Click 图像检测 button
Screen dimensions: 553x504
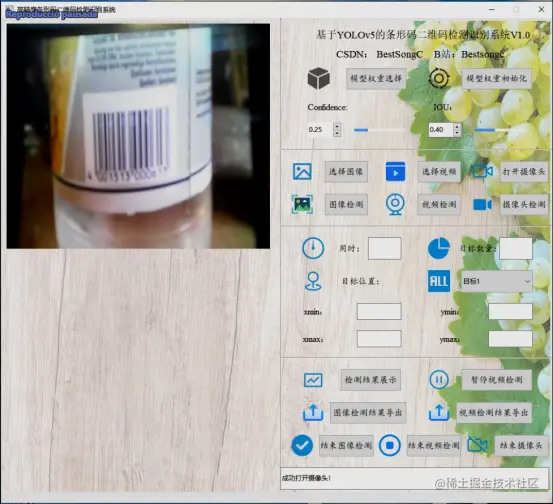pos(346,205)
